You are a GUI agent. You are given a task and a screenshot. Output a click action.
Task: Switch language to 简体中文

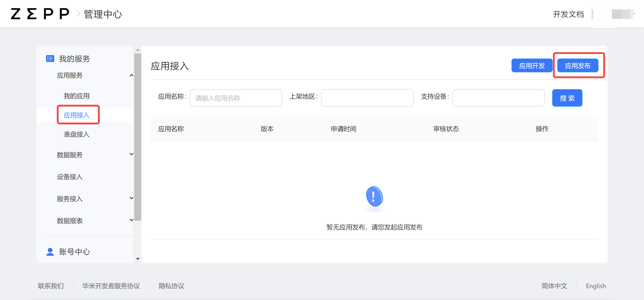[x=554, y=286]
